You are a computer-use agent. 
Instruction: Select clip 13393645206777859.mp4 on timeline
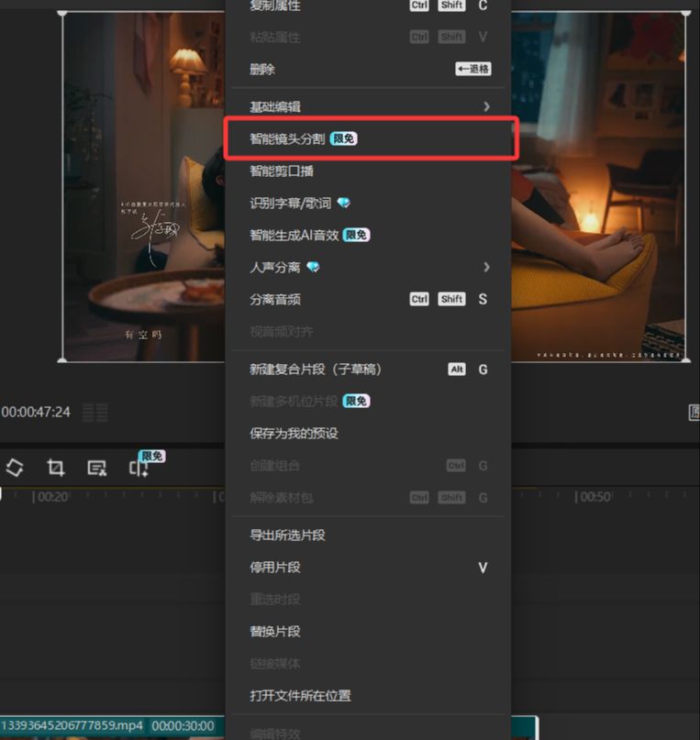72,725
